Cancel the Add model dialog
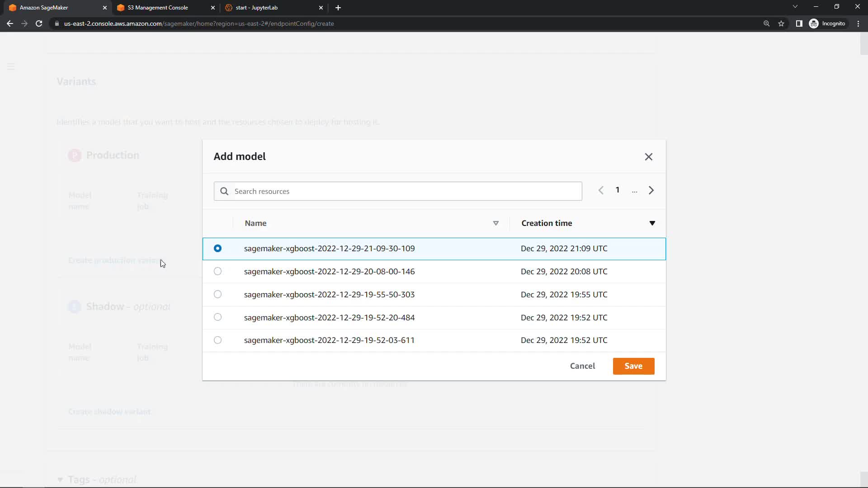Viewport: 868px width, 488px height. [x=582, y=366]
